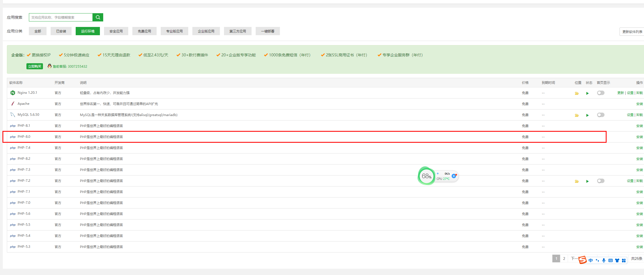Toggle Sogou punctuation mode icon
This screenshot has height=275, width=644.
click(x=597, y=260)
